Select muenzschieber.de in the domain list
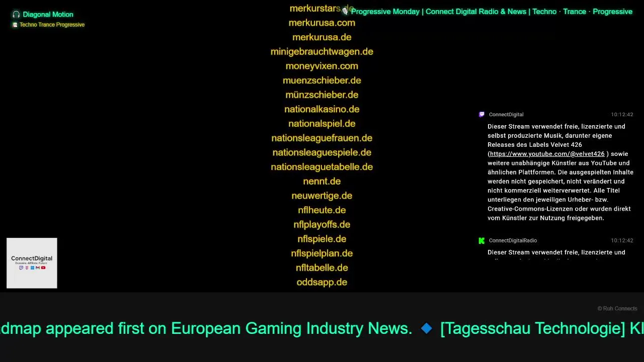 [322, 80]
